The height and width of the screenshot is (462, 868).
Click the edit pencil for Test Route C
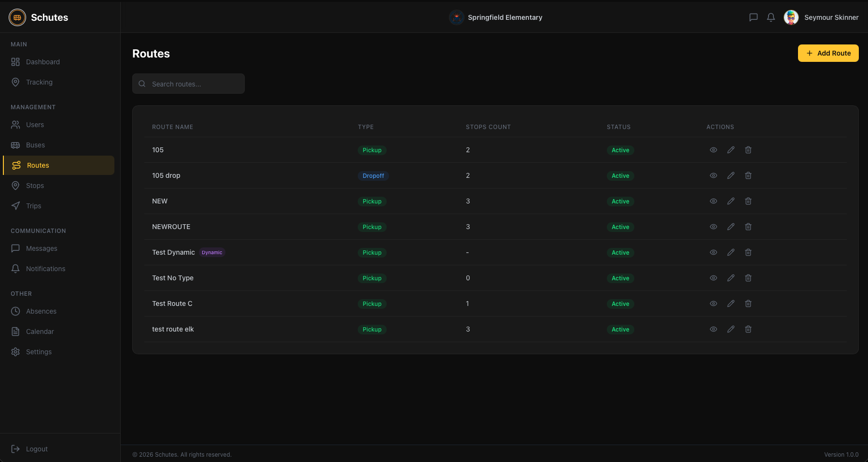click(x=730, y=303)
